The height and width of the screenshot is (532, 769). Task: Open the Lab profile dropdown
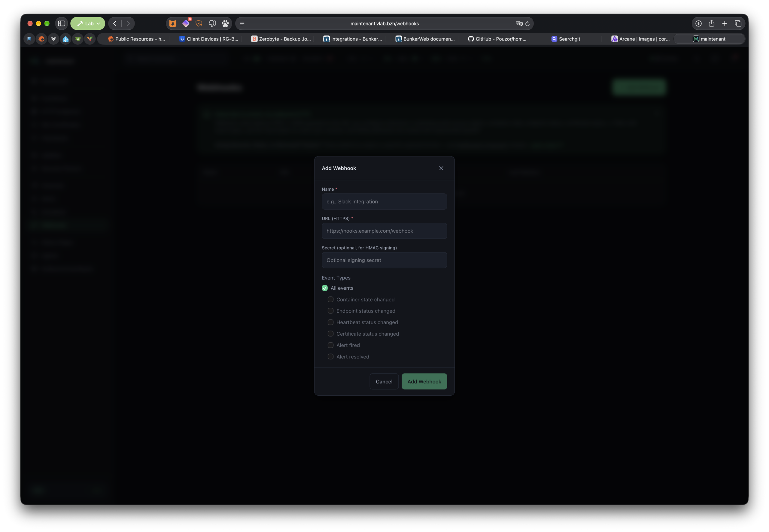(x=88, y=23)
